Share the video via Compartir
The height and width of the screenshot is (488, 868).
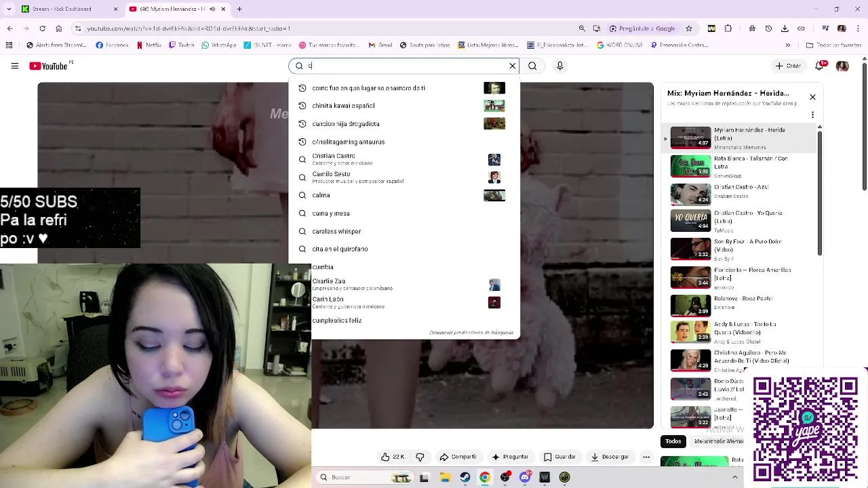(458, 457)
